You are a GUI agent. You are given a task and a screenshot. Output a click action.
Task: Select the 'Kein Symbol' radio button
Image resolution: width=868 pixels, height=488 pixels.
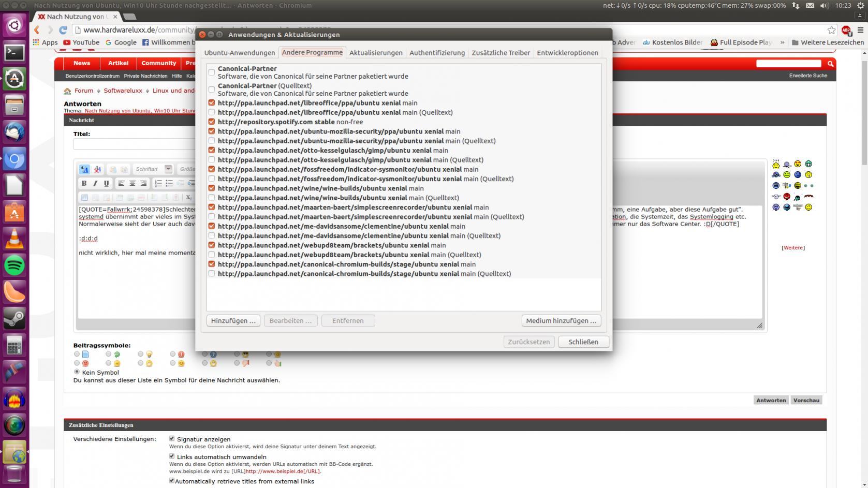click(x=77, y=372)
